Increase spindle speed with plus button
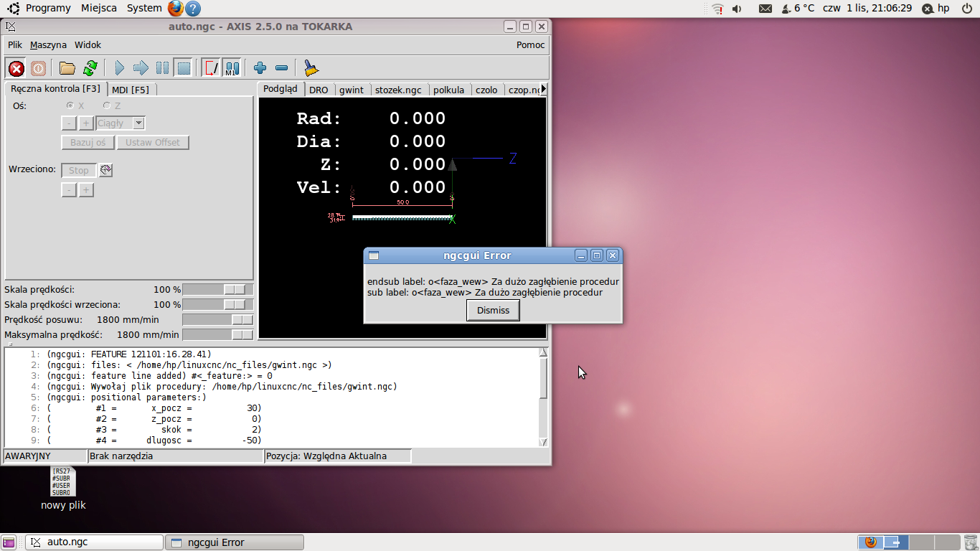The image size is (980, 551). 85,190
